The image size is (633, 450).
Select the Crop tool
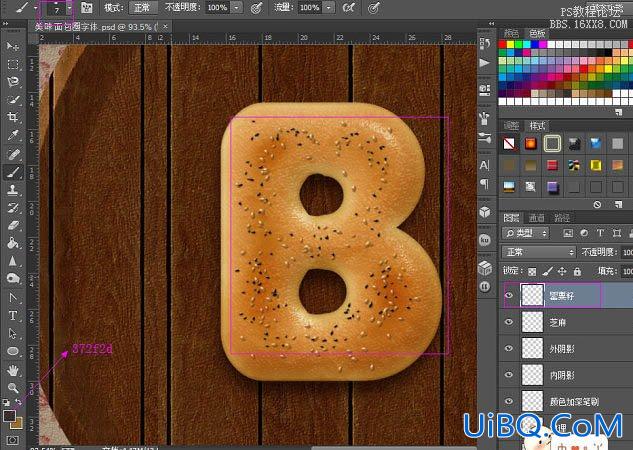(13, 117)
